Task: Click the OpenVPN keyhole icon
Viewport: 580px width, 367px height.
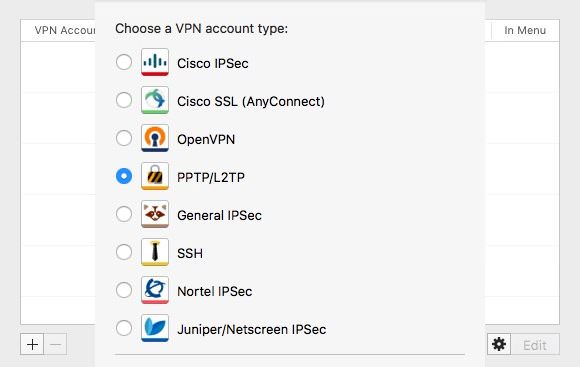Action: pyautogui.click(x=155, y=138)
